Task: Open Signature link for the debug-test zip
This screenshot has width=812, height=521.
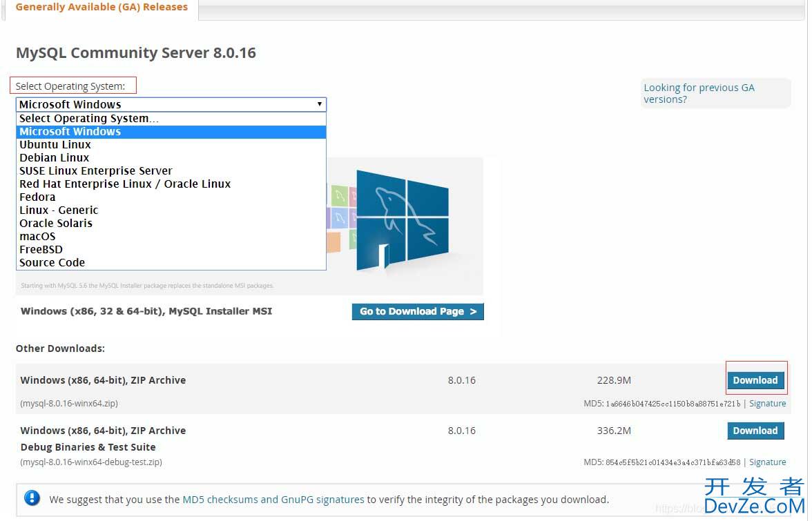Action: coord(767,462)
